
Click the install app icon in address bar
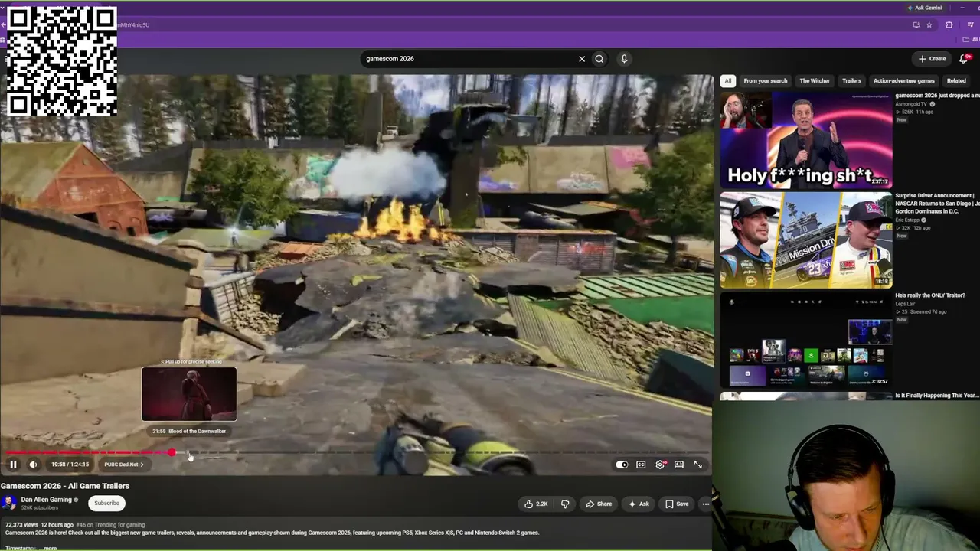coord(916,24)
